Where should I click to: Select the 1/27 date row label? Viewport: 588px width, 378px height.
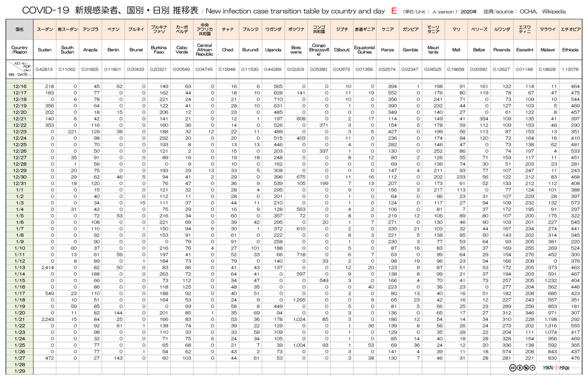(19, 358)
